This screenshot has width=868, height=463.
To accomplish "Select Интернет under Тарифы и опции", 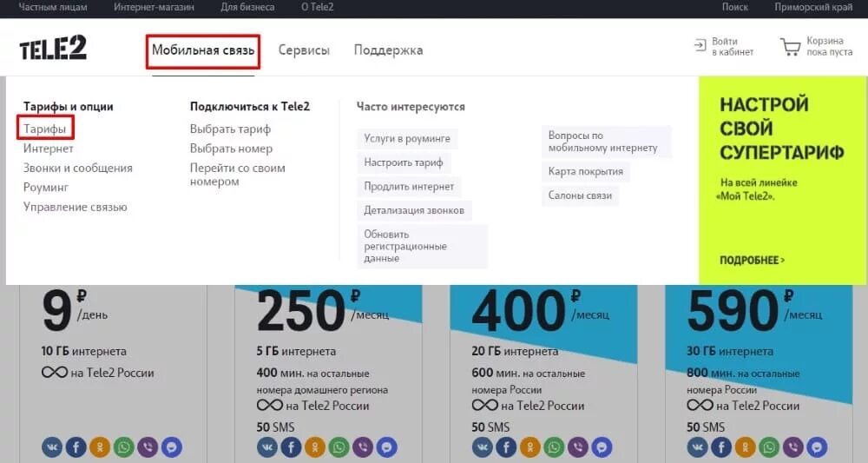I will coord(48,149).
